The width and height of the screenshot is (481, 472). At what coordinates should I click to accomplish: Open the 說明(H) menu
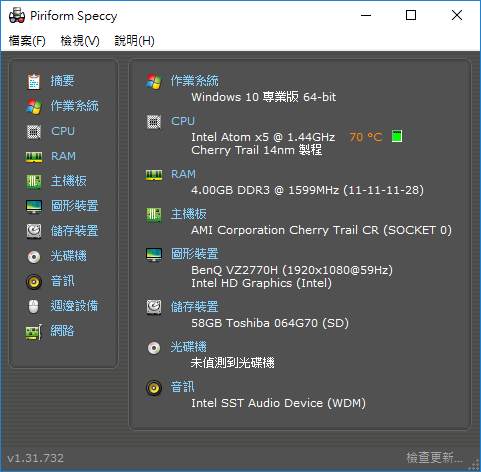(x=134, y=41)
